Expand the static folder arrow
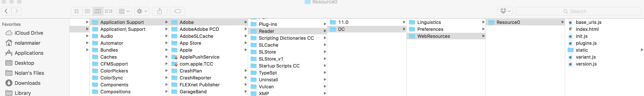Image resolution: width=644 pixels, height=96 pixels. (x=641, y=50)
